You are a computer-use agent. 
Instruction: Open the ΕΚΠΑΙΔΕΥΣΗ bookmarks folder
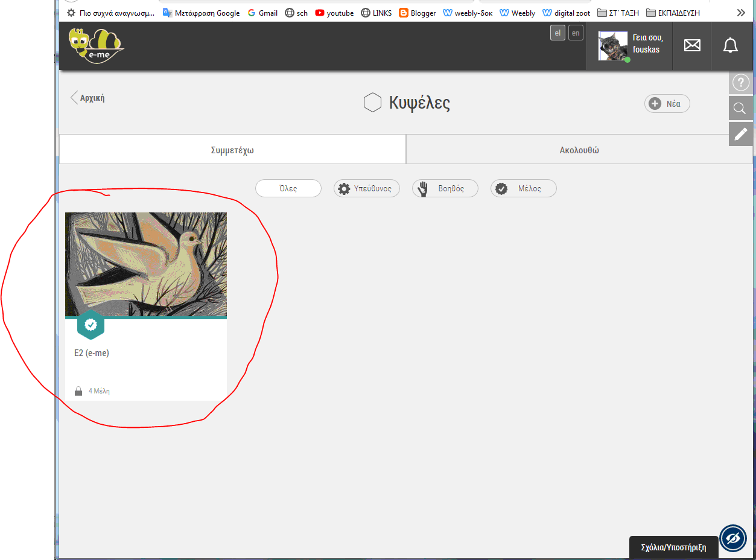click(x=673, y=13)
